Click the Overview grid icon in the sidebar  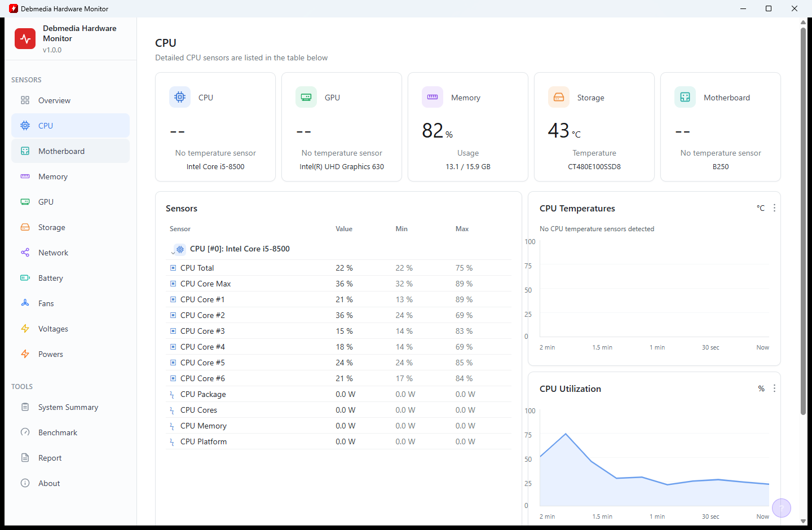click(25, 100)
